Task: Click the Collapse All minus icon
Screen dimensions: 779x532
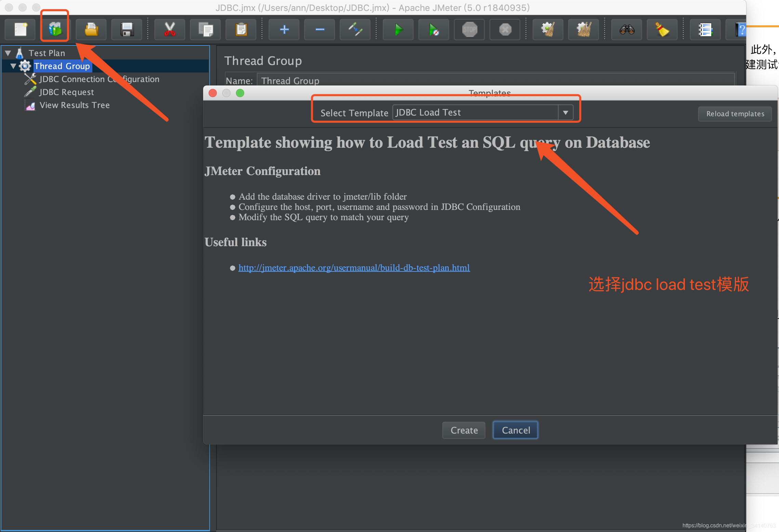Action: [320, 29]
